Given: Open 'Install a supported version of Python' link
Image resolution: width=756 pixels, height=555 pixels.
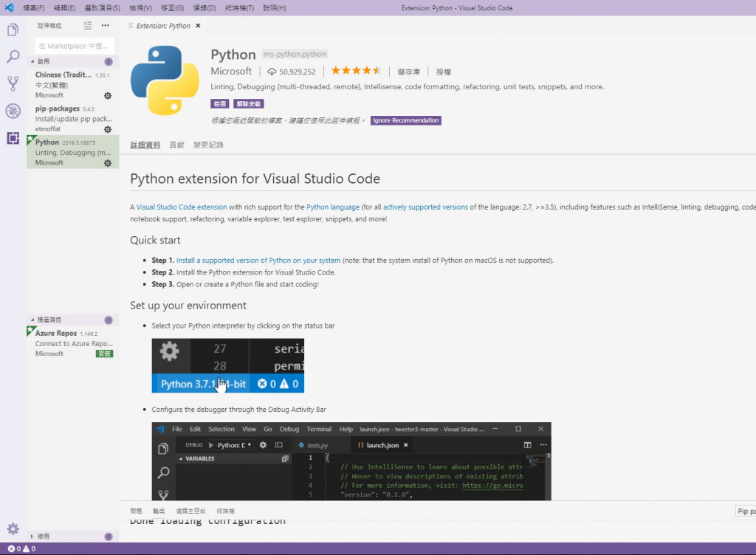Looking at the screenshot, I should click(258, 260).
